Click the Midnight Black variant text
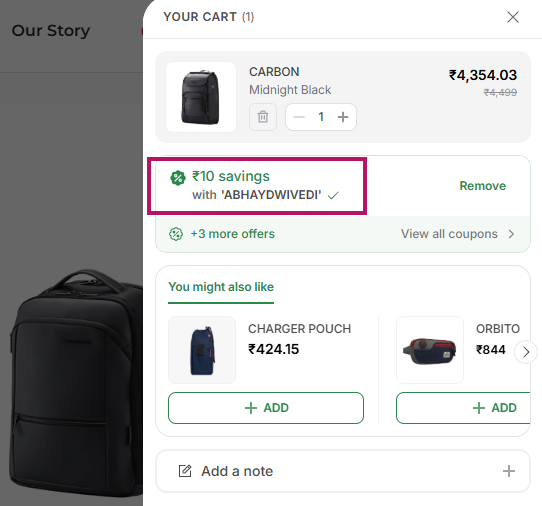The height and width of the screenshot is (506, 542). click(x=290, y=90)
